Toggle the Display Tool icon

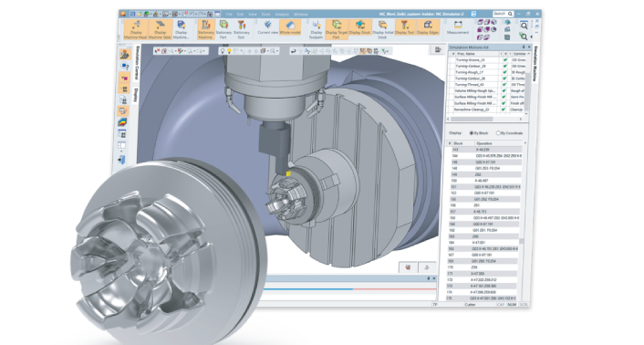pos(405,27)
